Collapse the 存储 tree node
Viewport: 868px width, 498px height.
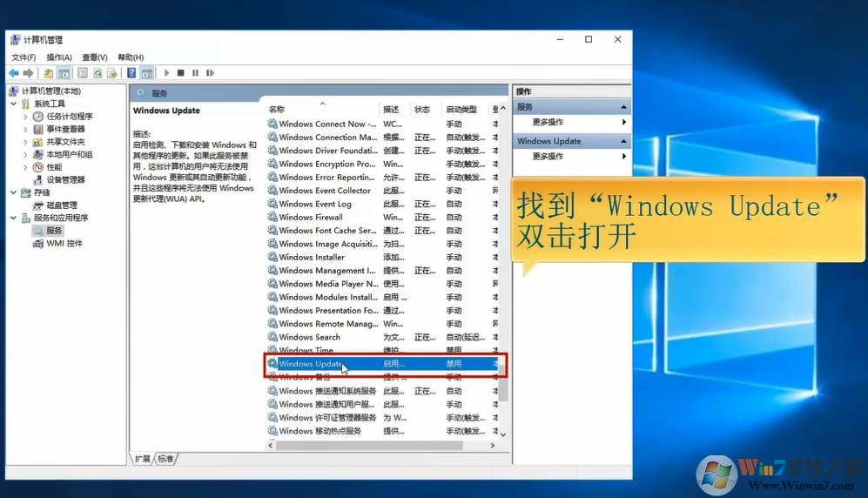13,192
